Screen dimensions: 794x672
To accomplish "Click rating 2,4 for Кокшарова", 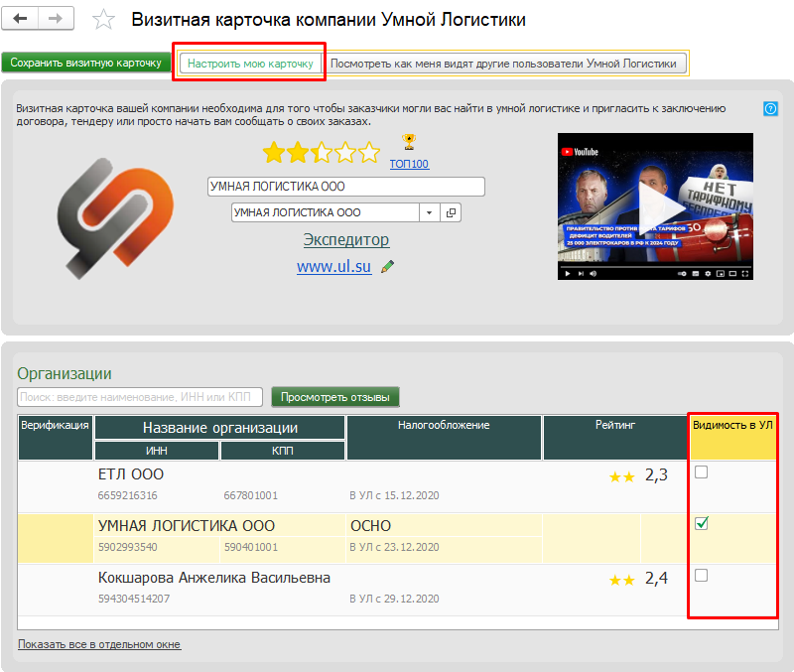I will click(656, 579).
